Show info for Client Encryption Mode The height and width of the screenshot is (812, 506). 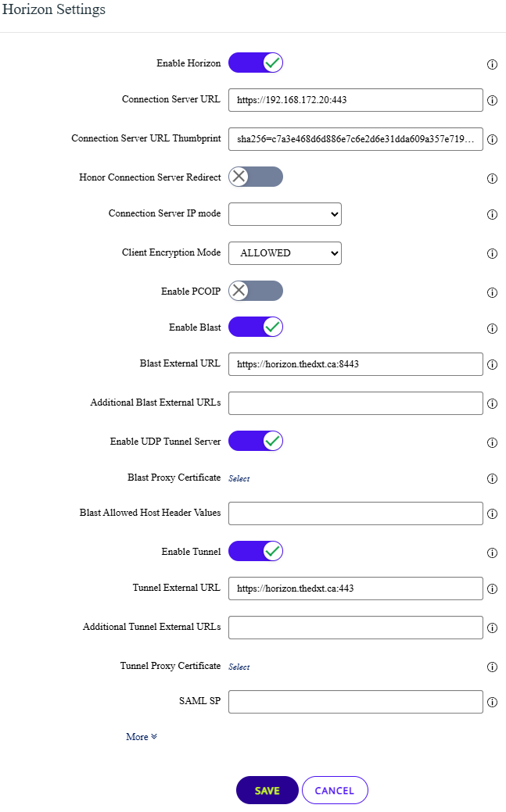[493, 254]
